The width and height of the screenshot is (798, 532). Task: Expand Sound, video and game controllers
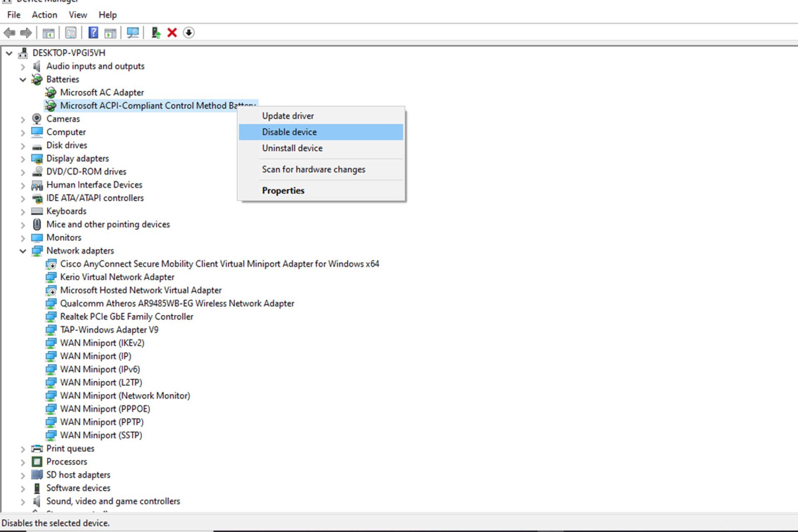[x=23, y=502]
